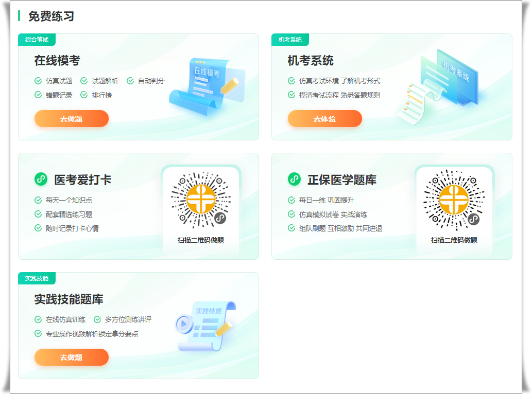Click the check icon next to 仿真试题
The width and height of the screenshot is (532, 394).
click(38, 81)
